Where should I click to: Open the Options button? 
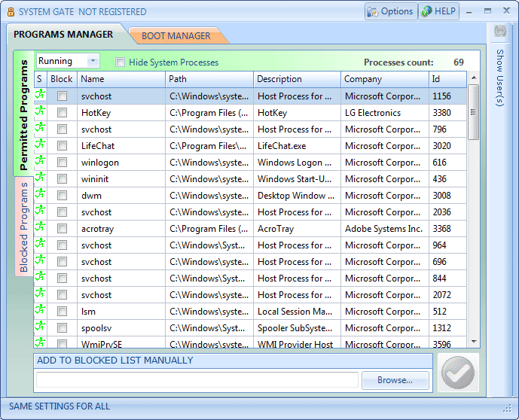pos(391,11)
